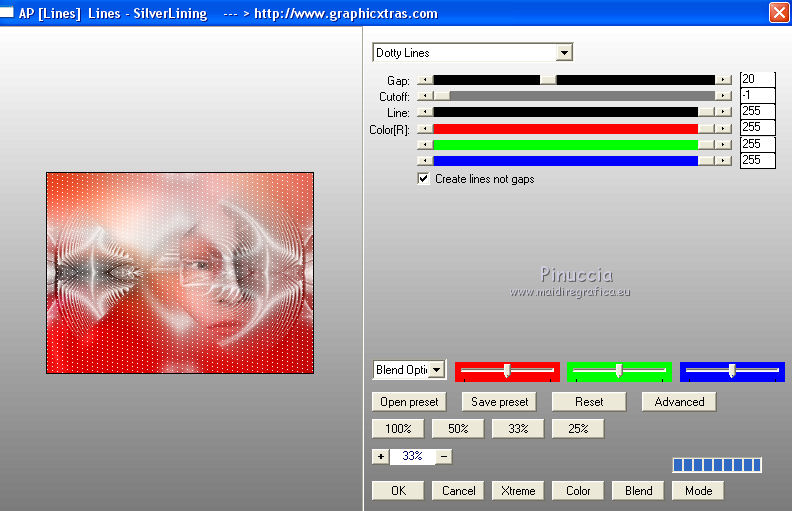Zoom in with the plus button
The image size is (792, 511).
(x=381, y=456)
